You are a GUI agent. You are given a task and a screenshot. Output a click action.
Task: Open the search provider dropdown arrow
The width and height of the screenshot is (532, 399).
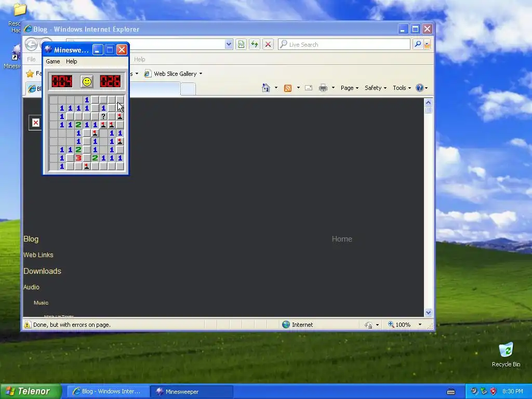click(x=427, y=45)
